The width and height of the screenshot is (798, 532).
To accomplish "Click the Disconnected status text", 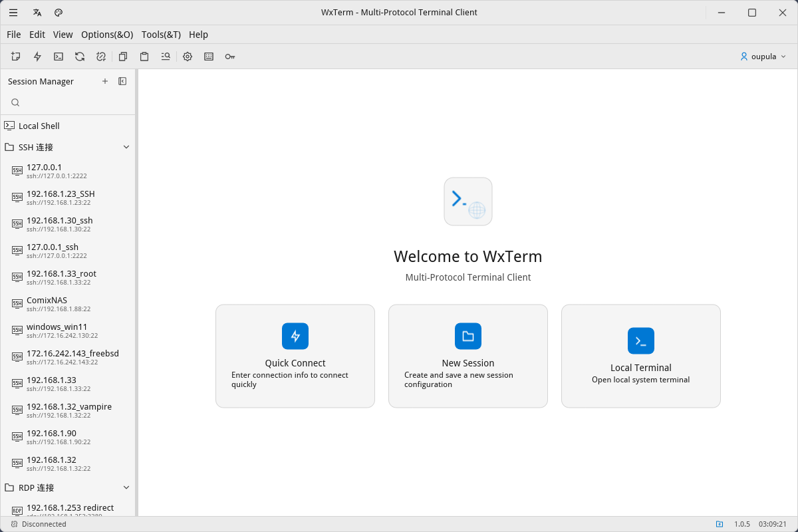I will [44, 524].
